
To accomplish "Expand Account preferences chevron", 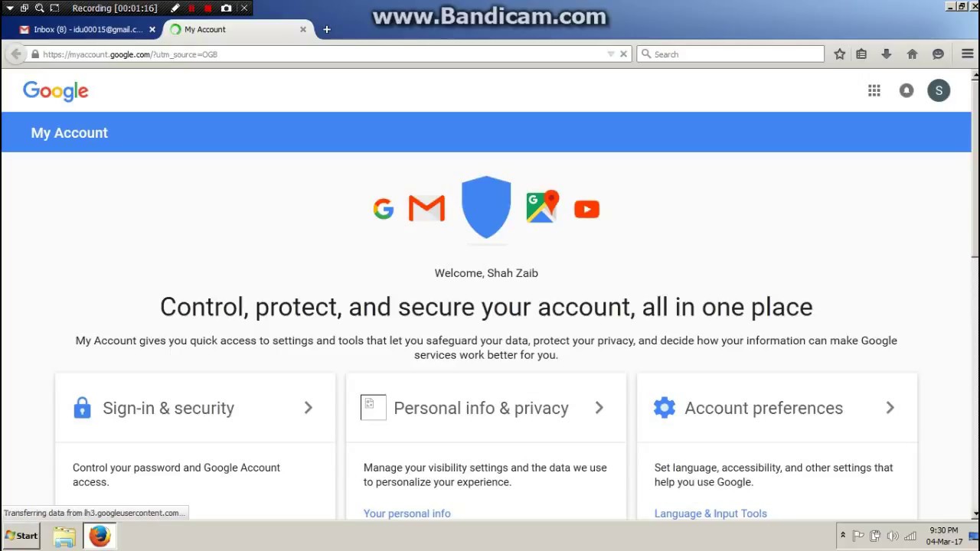I will tap(890, 408).
